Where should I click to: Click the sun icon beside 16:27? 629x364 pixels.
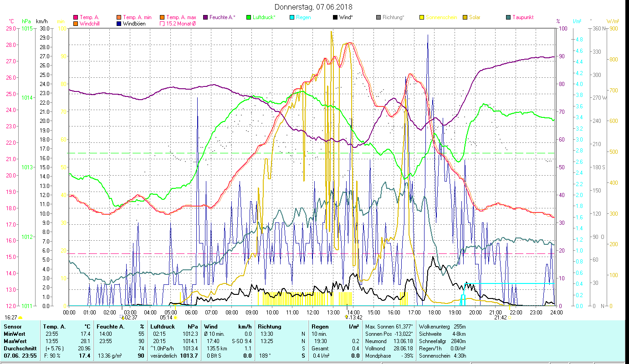coord(20,318)
